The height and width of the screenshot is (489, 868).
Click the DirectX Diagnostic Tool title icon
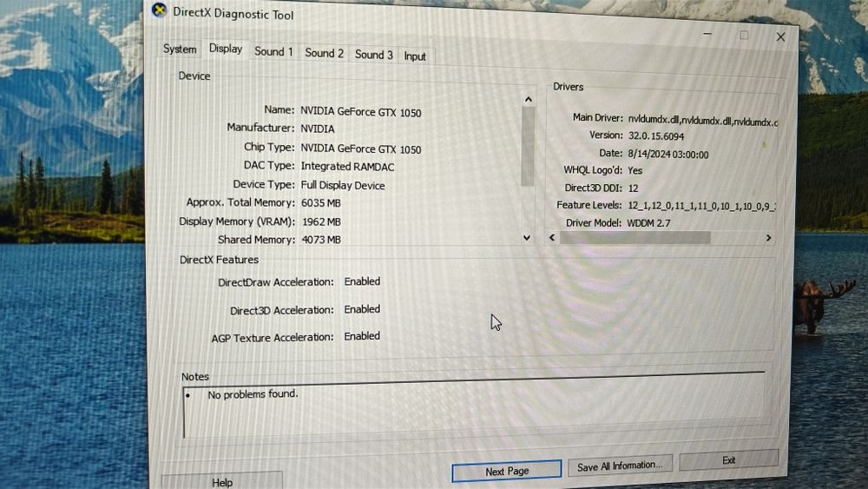coord(159,10)
